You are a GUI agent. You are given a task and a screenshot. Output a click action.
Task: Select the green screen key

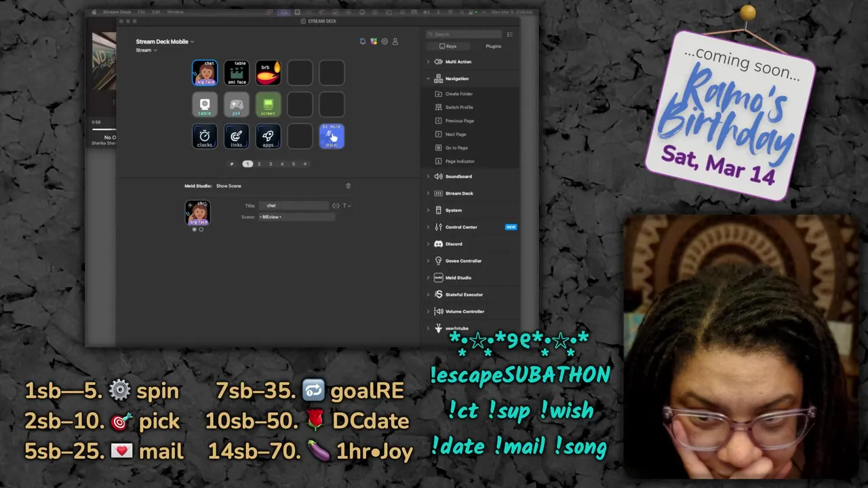(269, 105)
